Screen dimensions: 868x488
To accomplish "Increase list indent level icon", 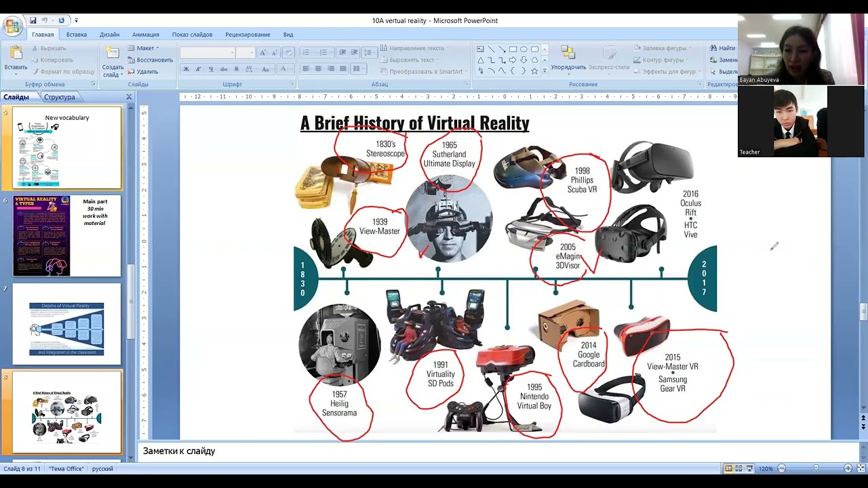I will [x=355, y=53].
